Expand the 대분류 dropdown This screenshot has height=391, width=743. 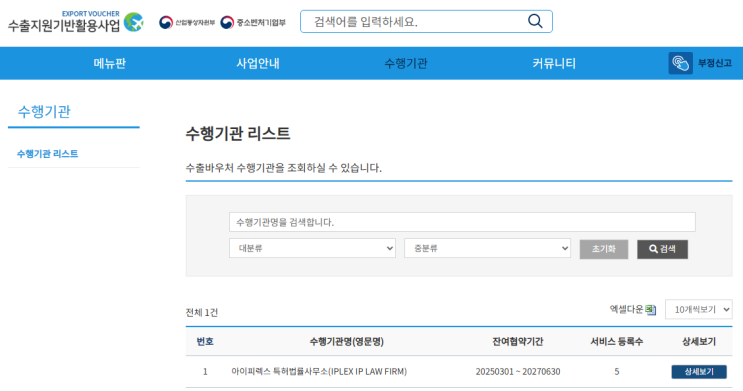coord(312,248)
